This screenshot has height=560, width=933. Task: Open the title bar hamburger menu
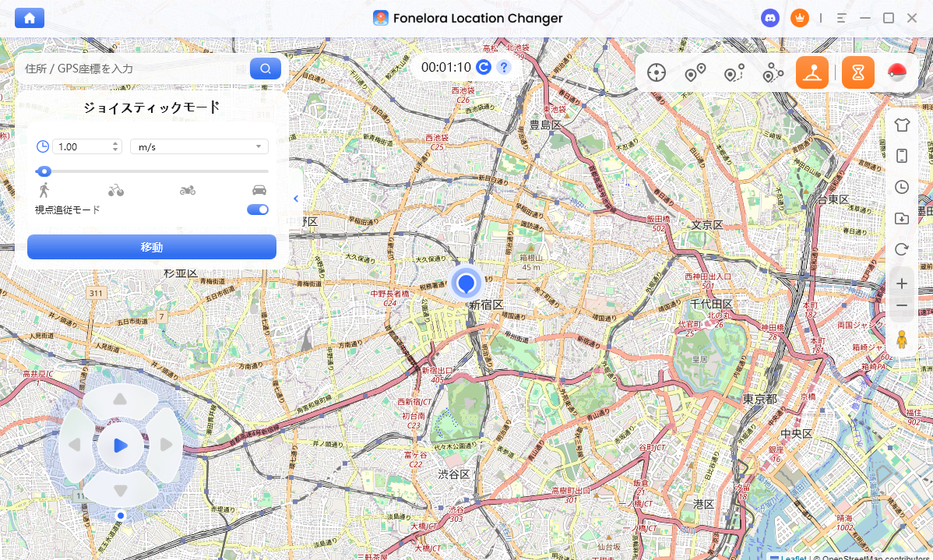[842, 18]
